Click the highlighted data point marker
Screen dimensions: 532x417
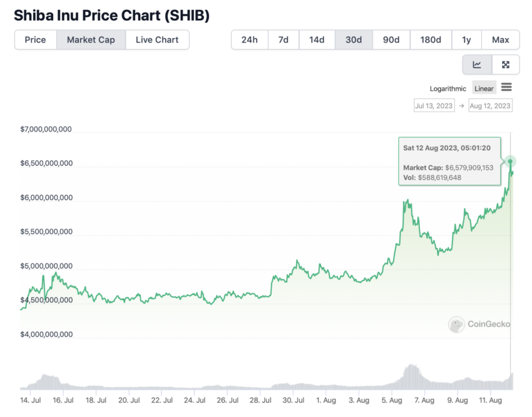click(510, 161)
